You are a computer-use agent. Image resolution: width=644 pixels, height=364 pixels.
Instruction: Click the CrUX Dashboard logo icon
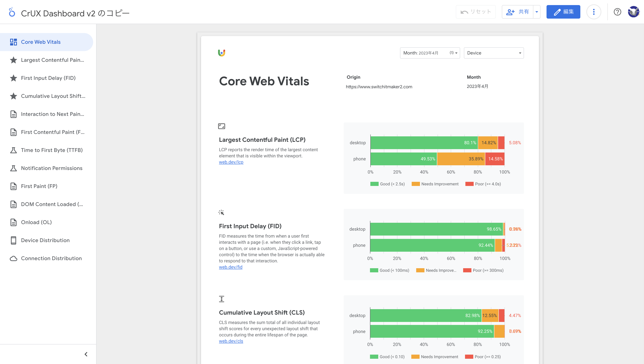pos(12,12)
